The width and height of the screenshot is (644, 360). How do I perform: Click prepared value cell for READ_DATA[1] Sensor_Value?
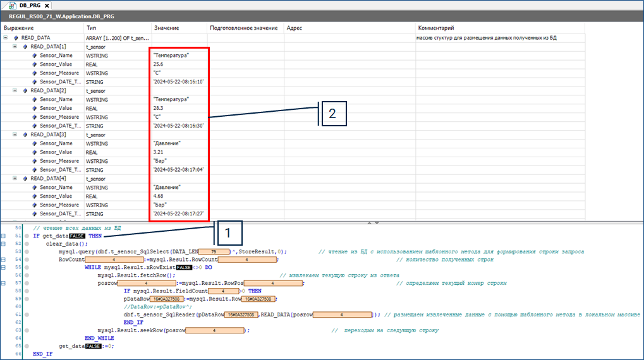[245, 64]
